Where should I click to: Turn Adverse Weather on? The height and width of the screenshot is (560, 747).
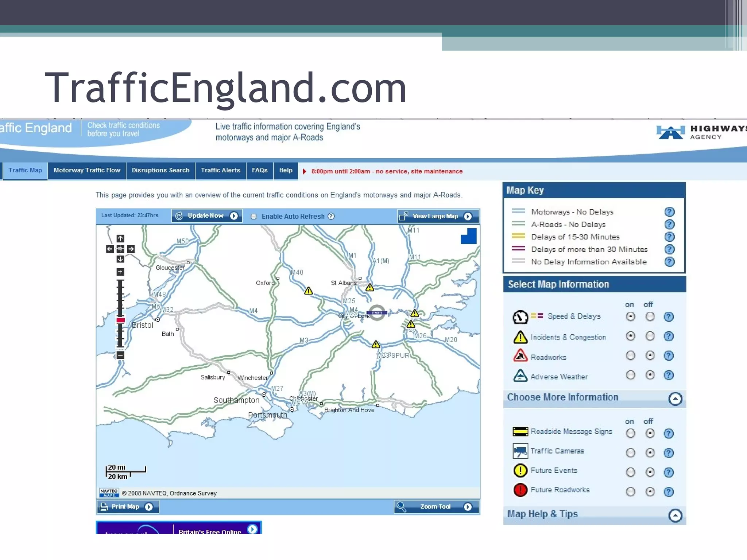click(631, 375)
